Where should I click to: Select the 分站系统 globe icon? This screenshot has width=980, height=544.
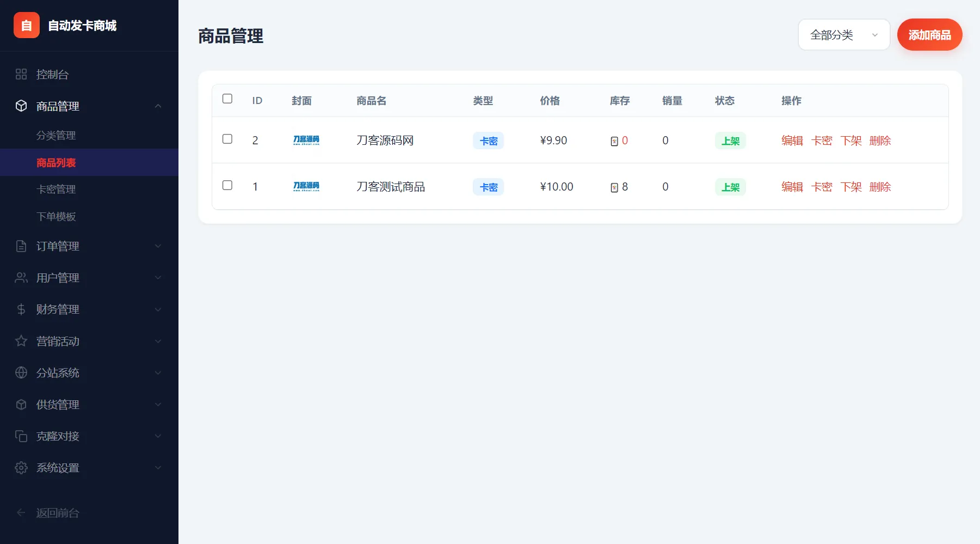click(x=21, y=372)
